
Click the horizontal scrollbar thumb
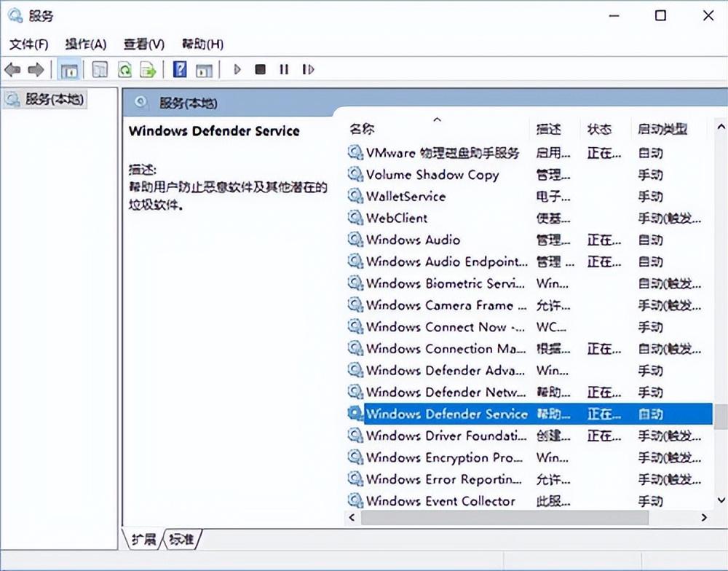pos(505,517)
